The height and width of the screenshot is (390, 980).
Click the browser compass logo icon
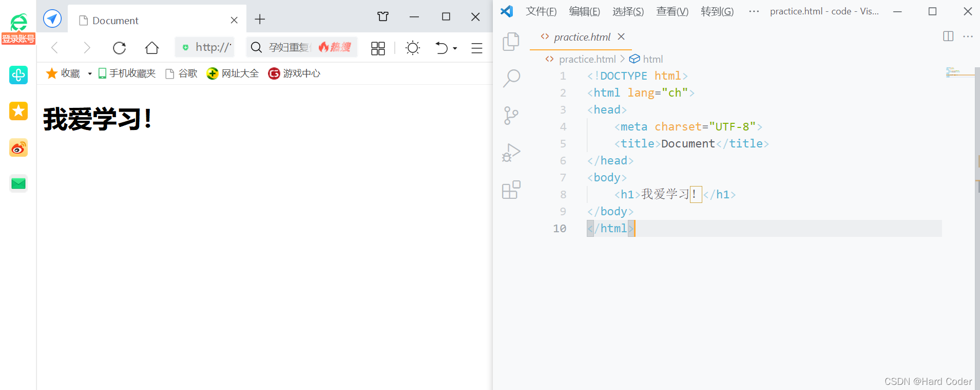(x=52, y=19)
